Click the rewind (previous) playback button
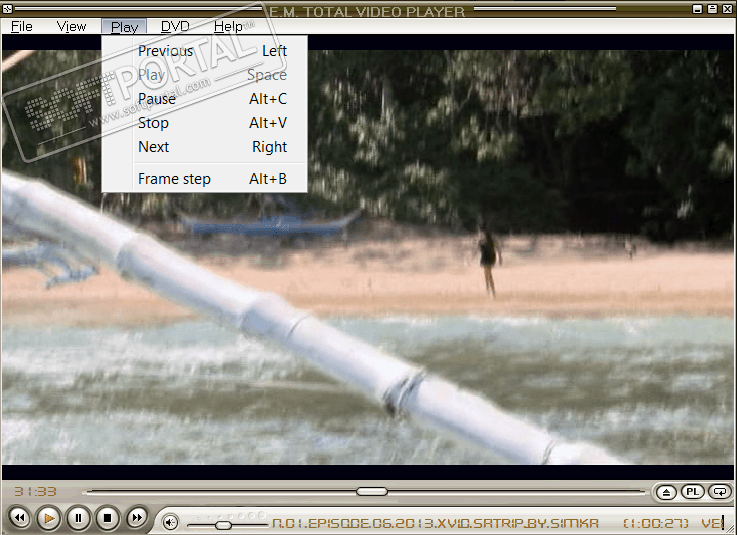Image resolution: width=737 pixels, height=535 pixels. [x=20, y=518]
